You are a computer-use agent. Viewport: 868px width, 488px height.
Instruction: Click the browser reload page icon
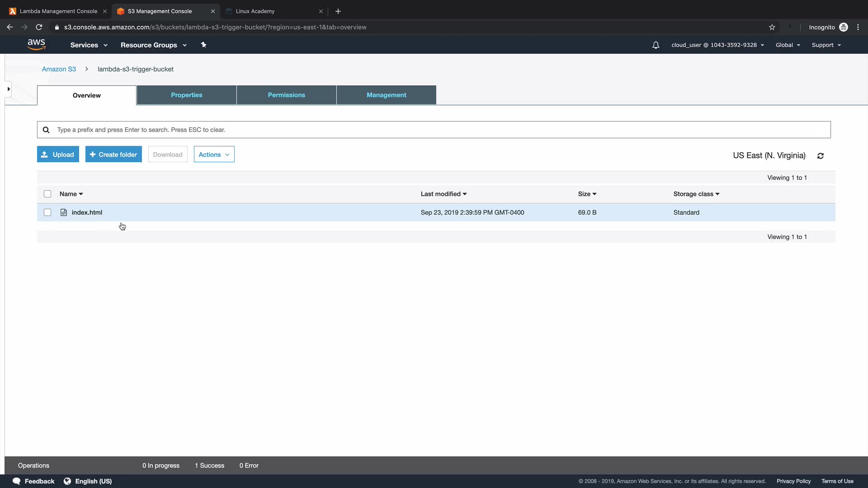39,27
